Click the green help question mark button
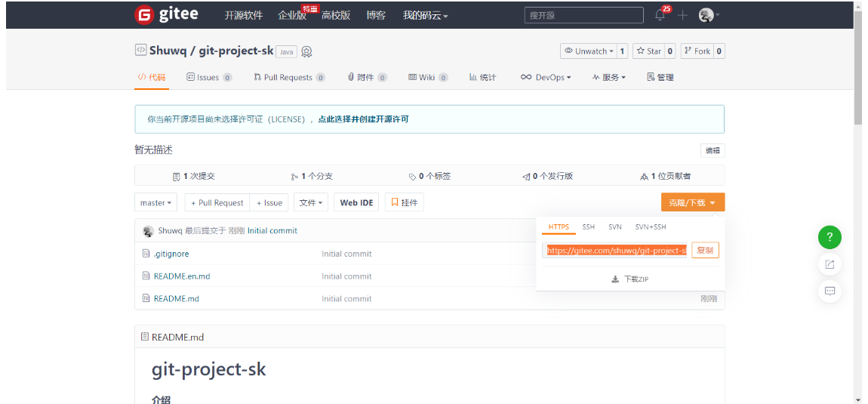 [x=830, y=238]
